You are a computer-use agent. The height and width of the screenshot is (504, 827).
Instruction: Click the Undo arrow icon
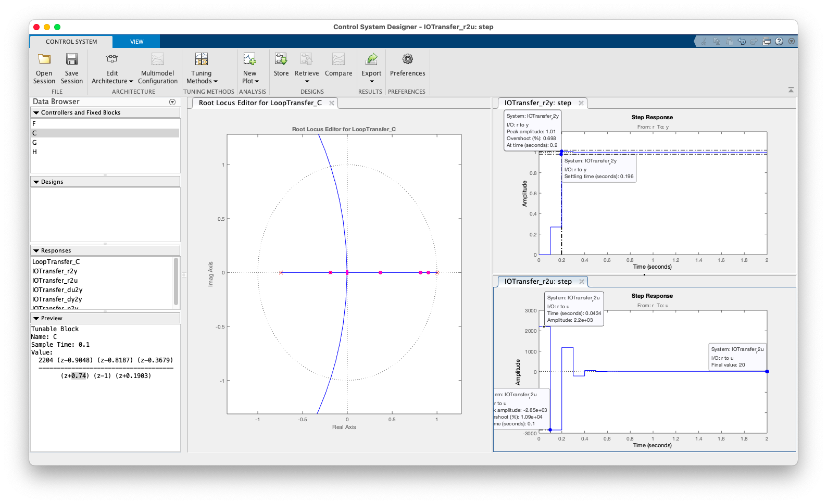point(742,42)
